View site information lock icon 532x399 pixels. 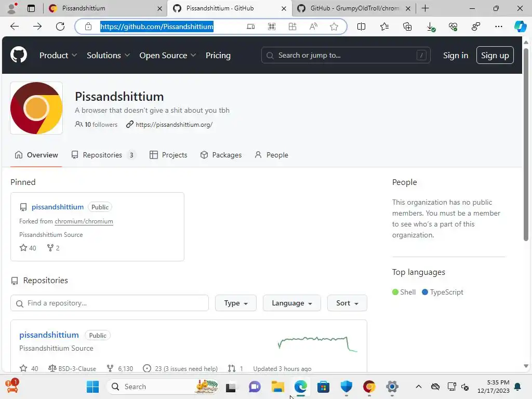click(x=88, y=26)
